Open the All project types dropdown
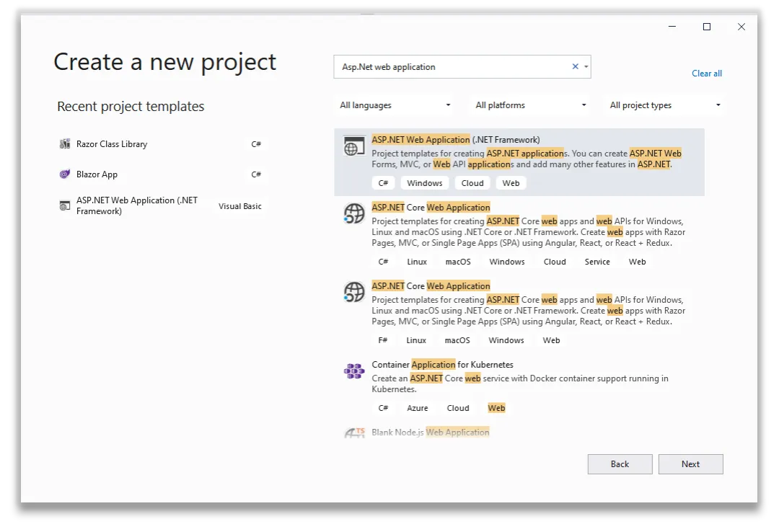Screen dimensions: 779x532 point(665,105)
